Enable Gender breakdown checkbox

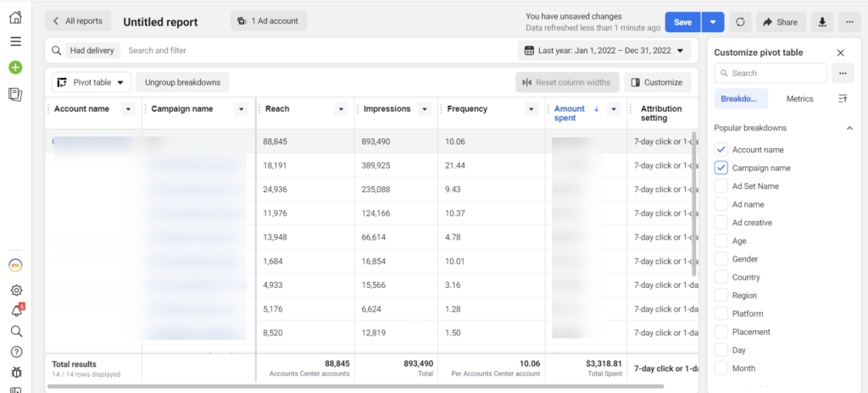721,259
